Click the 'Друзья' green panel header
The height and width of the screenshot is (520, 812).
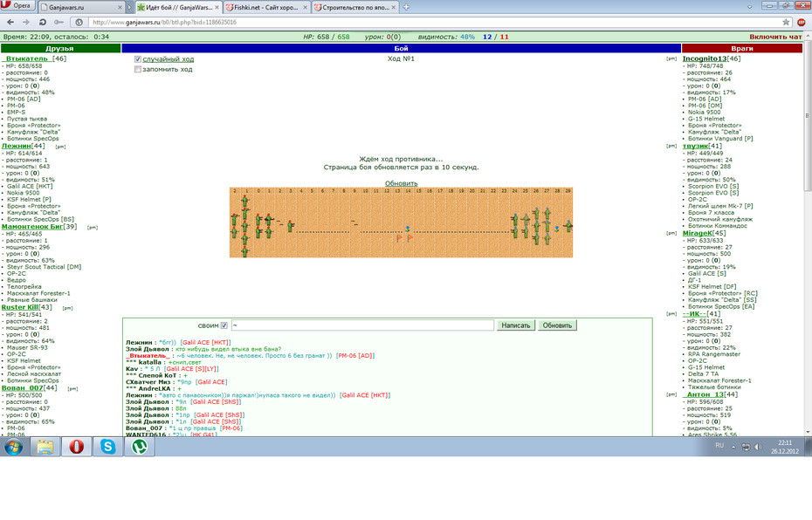pos(60,48)
